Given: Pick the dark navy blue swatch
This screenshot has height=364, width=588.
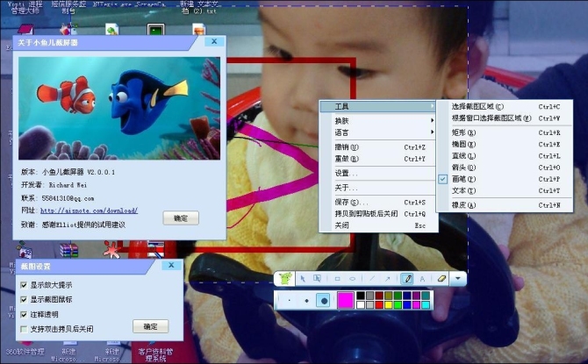Looking at the screenshot, I should pos(407,296).
